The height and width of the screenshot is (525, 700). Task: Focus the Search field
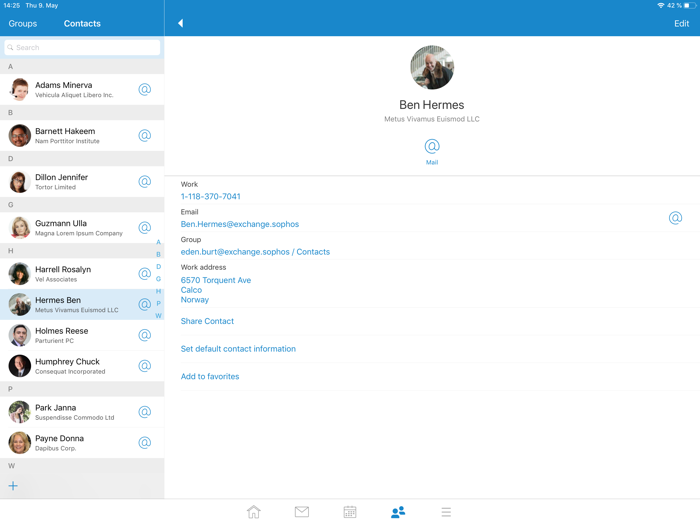[x=82, y=47]
